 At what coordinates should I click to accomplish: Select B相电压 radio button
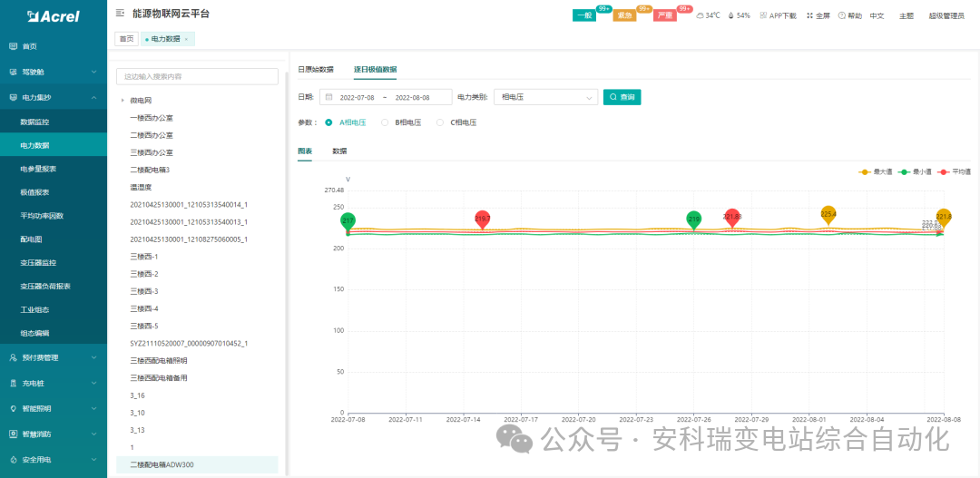(385, 123)
